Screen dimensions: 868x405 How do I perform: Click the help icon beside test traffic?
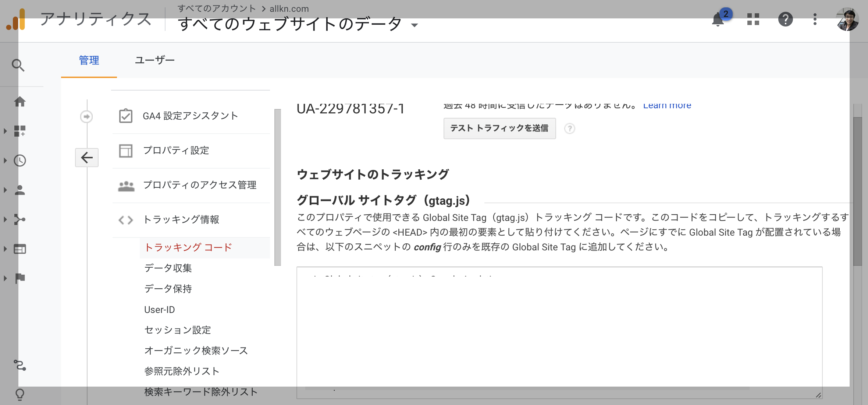(570, 128)
